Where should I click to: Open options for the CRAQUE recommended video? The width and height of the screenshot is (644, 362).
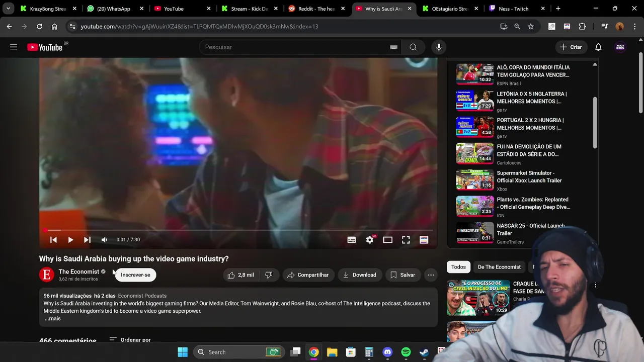(595, 286)
